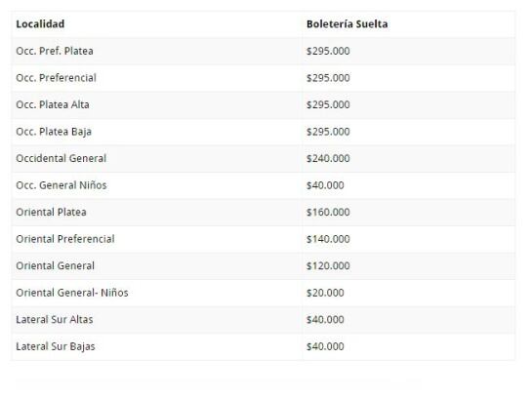Click the $240.000 price cell
The width and height of the screenshot is (532, 398).
[x=328, y=158]
